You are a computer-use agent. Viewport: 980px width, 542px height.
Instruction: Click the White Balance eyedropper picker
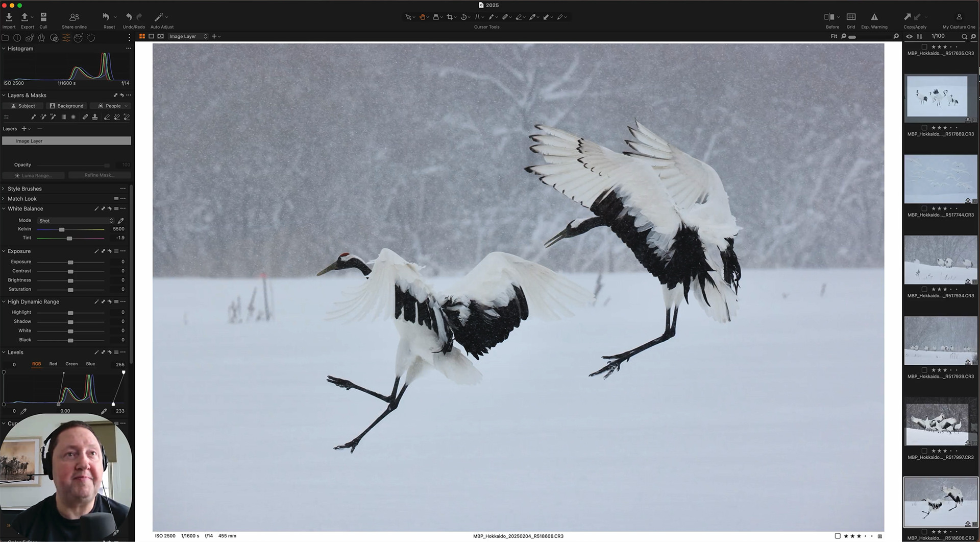(x=121, y=221)
